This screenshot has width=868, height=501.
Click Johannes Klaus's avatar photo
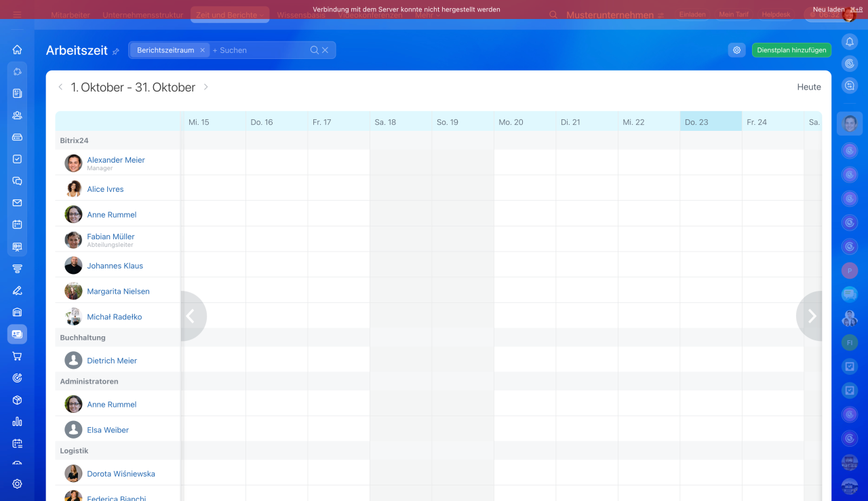(x=73, y=265)
